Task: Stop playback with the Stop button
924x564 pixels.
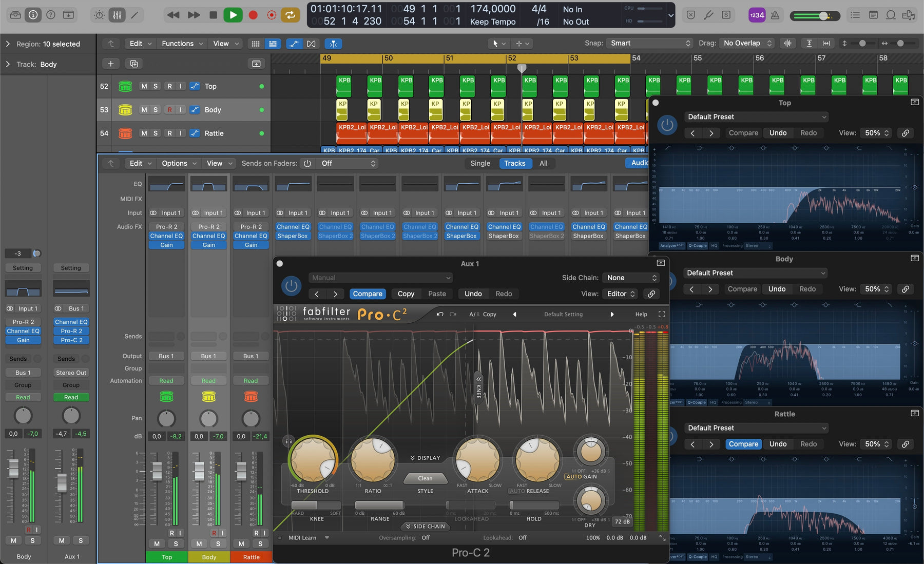Action: pyautogui.click(x=213, y=15)
